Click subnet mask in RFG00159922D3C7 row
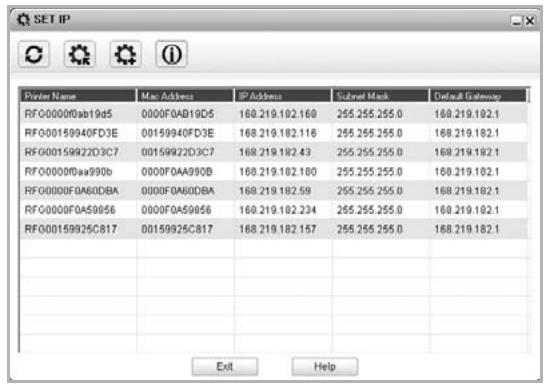This screenshot has width=545, height=387. coord(369,152)
